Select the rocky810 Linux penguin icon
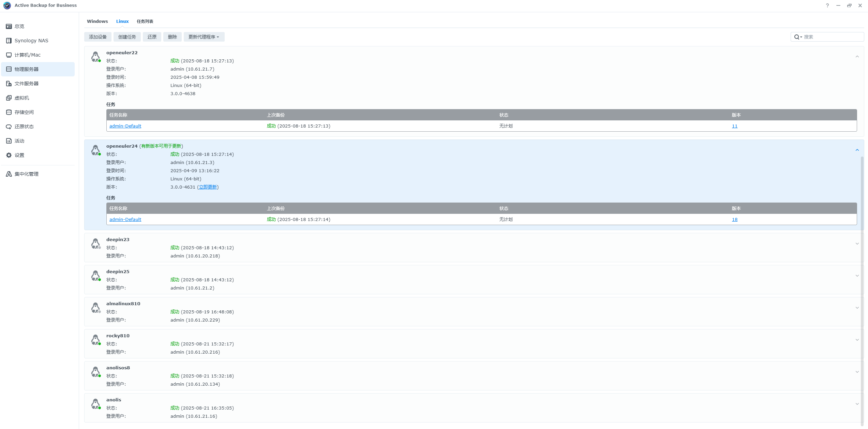Screen dimensions: 868x429 click(x=96, y=340)
